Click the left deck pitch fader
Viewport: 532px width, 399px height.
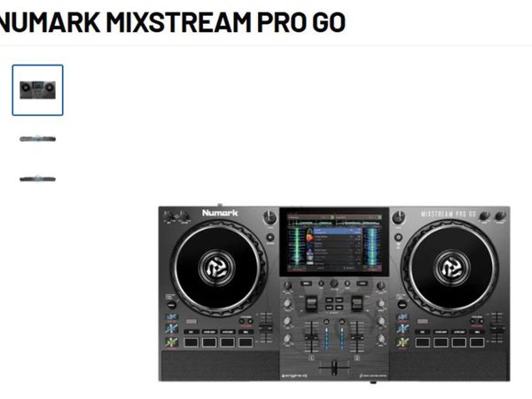tap(265, 328)
